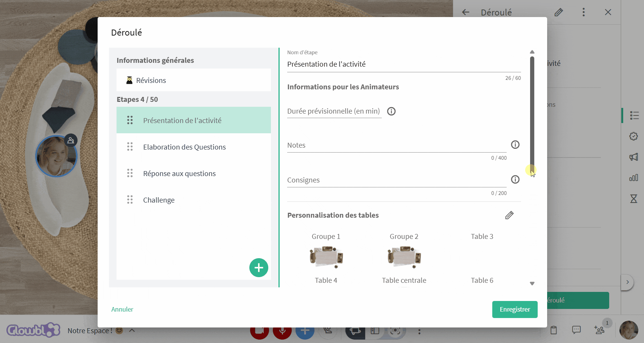The width and height of the screenshot is (644, 343).
Task: Select the Groupe 2 table thumbnail
Action: point(404,257)
